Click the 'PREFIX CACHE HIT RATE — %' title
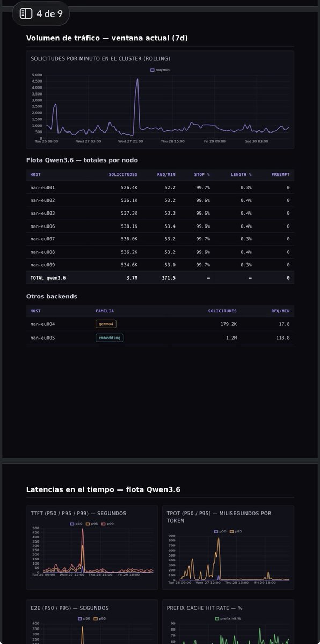Image resolution: width=320 pixels, height=644 pixels. tap(205, 608)
